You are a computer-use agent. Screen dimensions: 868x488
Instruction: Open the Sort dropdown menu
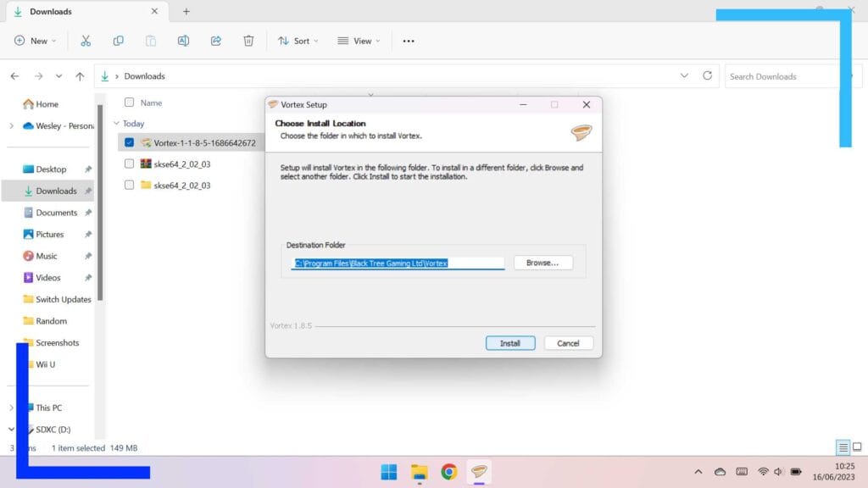pos(298,41)
